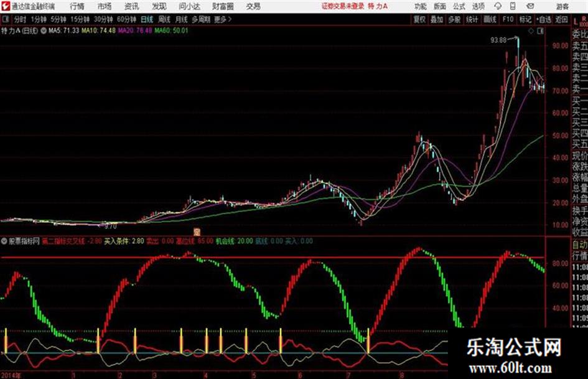Click the 9.70 low price label
588x379 pixels.
pyautogui.click(x=111, y=227)
